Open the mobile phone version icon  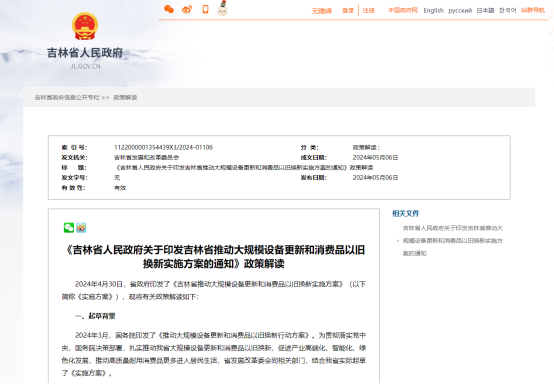205,9
